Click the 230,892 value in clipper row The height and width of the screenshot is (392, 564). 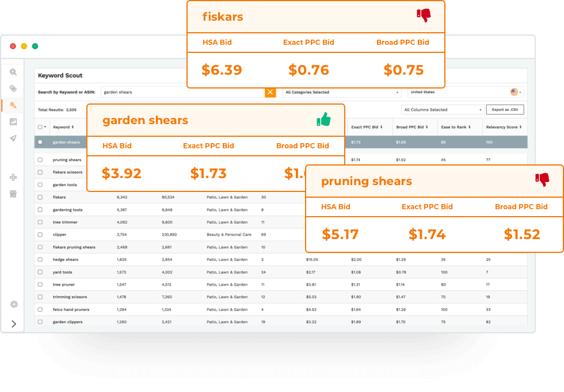169,235
